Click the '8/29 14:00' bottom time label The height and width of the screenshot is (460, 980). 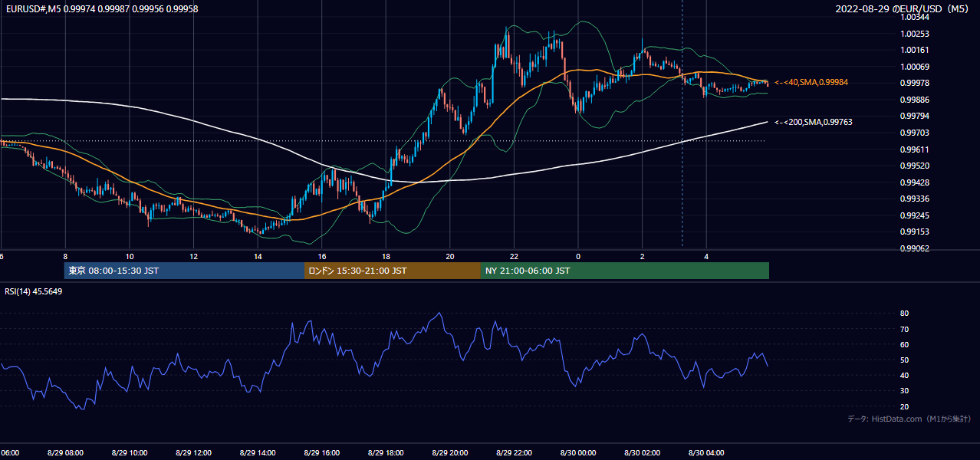tap(257, 452)
